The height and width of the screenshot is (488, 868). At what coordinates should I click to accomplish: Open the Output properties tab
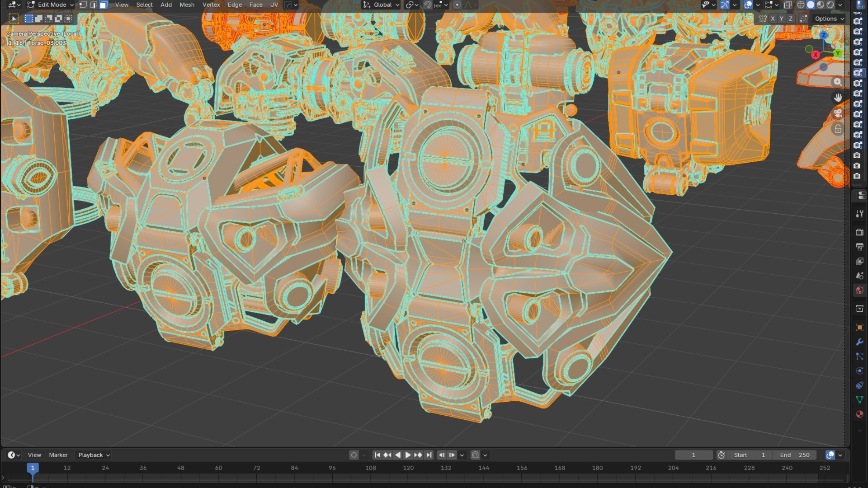pos(859,247)
